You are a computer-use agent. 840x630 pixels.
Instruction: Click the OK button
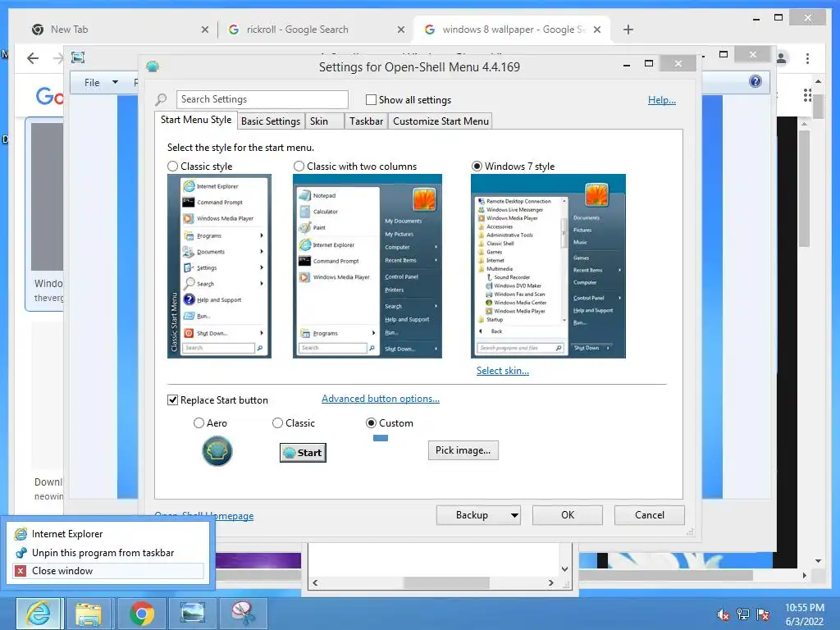coord(568,515)
